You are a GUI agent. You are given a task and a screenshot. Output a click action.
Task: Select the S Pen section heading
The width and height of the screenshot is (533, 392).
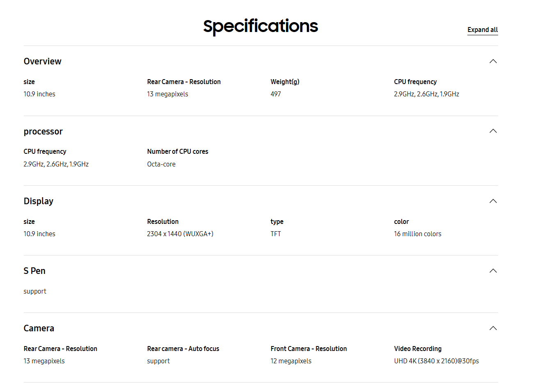pos(34,271)
